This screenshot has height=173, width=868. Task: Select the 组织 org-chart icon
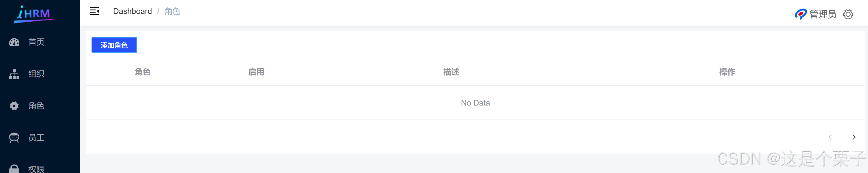click(14, 74)
